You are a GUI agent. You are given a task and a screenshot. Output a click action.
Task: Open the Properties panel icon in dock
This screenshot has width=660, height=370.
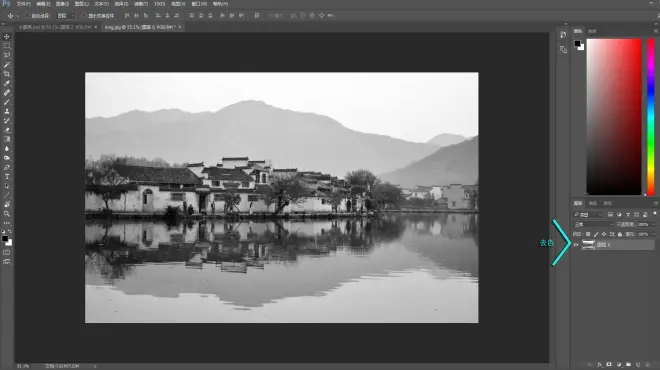click(563, 50)
